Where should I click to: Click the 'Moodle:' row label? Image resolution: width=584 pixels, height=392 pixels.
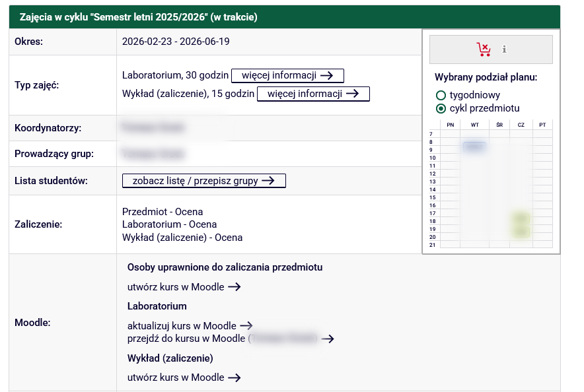tap(32, 323)
